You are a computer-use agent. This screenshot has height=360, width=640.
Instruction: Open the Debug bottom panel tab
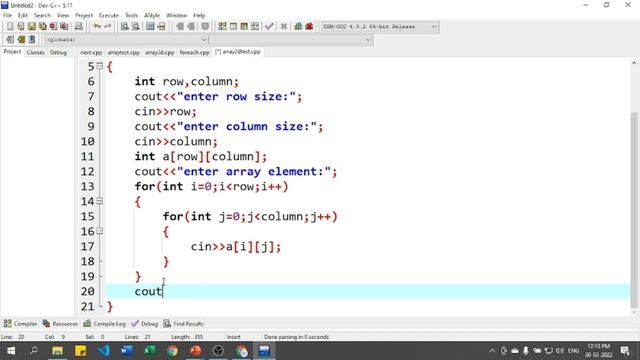point(144,324)
